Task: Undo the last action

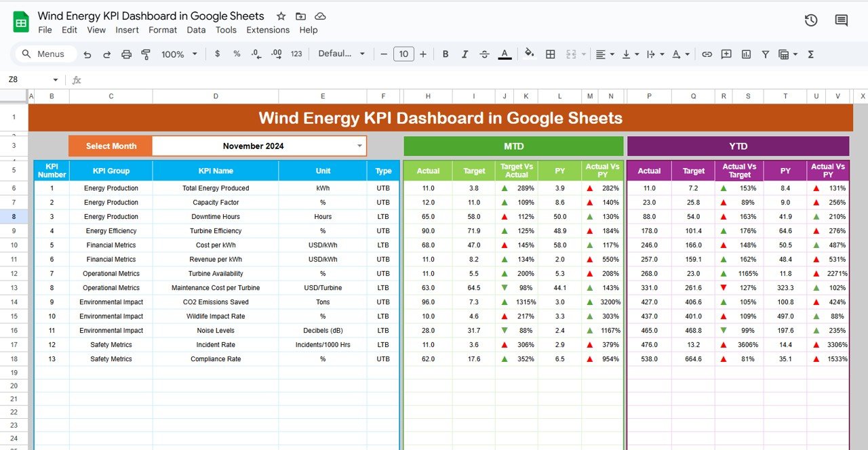Action: 87,54
